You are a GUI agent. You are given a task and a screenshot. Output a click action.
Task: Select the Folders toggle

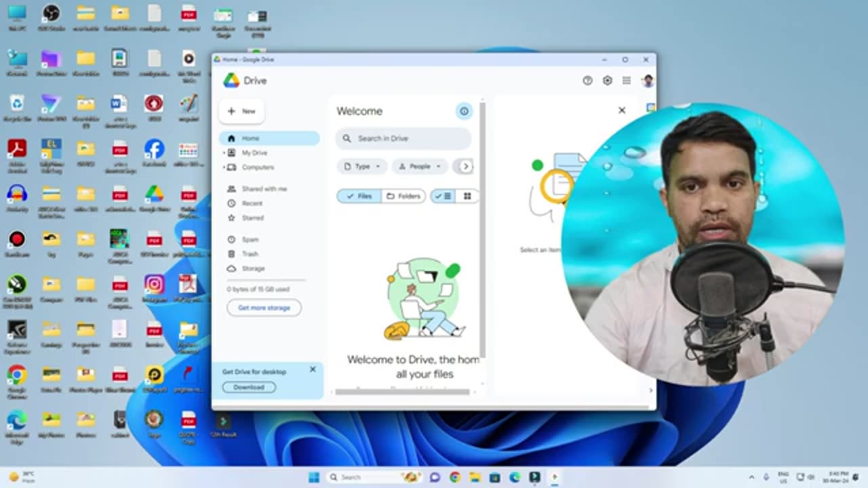click(403, 196)
